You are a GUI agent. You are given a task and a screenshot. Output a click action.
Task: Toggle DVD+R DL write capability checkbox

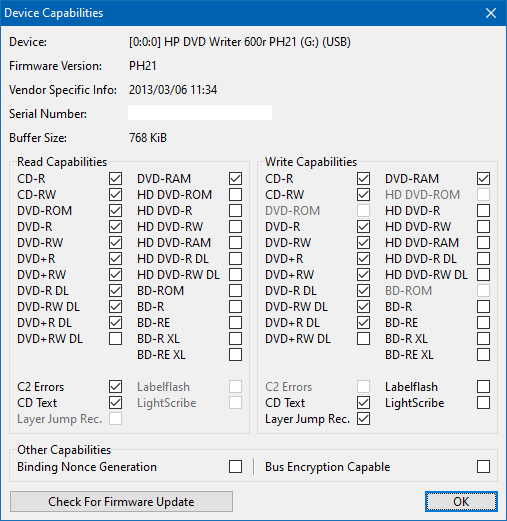pos(363,322)
